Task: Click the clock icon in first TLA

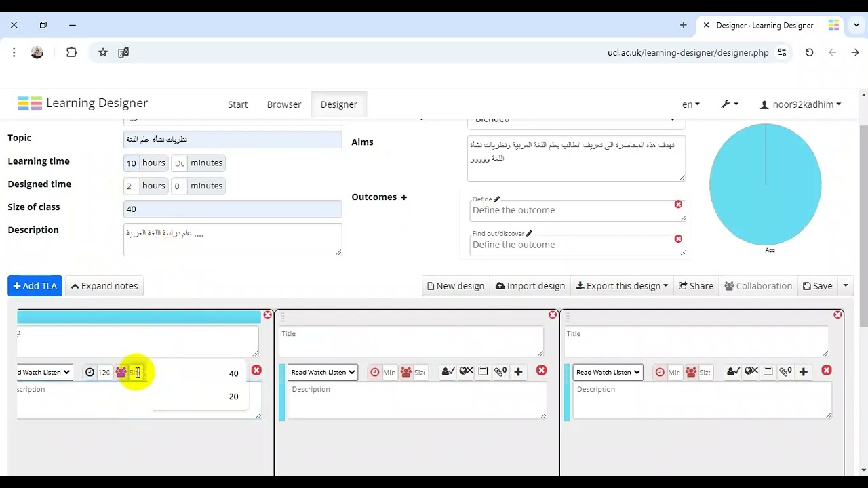Action: click(x=90, y=372)
